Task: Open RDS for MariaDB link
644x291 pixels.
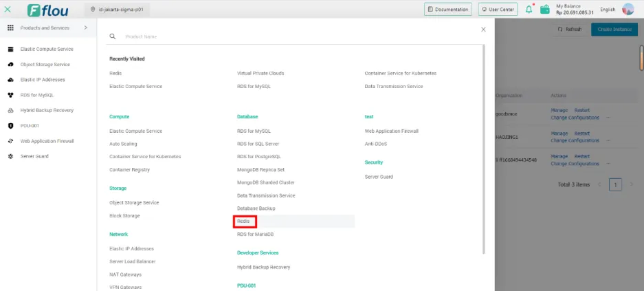Action: [255, 235]
